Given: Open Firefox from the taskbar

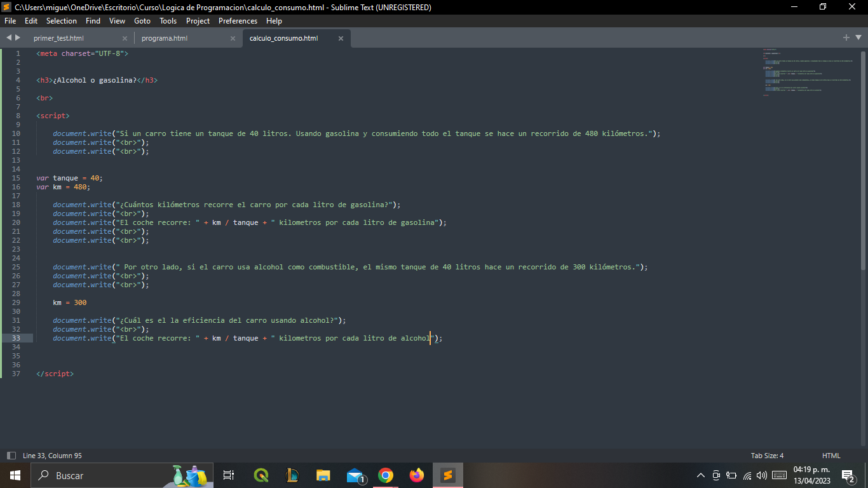Looking at the screenshot, I should tap(416, 475).
